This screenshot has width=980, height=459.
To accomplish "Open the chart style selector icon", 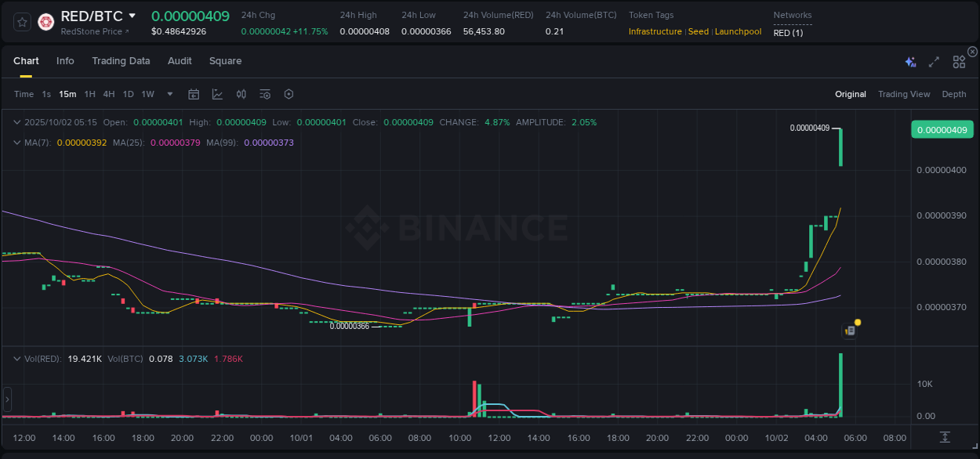I will [x=217, y=94].
